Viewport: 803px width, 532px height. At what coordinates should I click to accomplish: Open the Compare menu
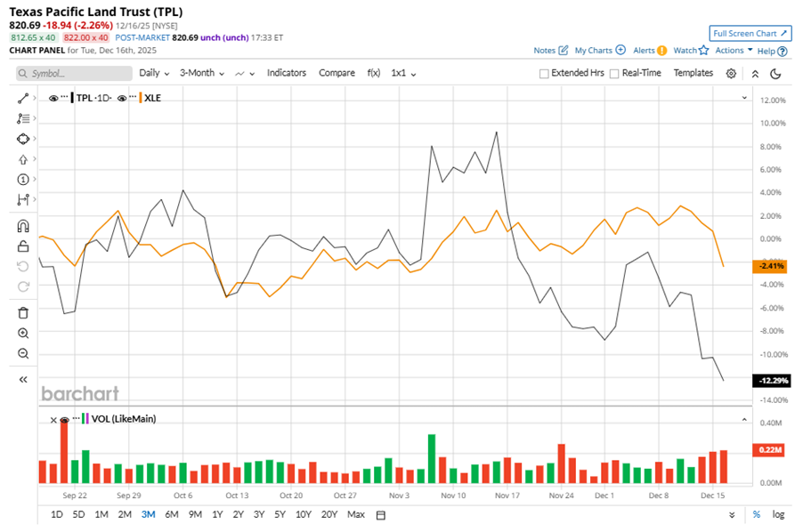tap(337, 73)
